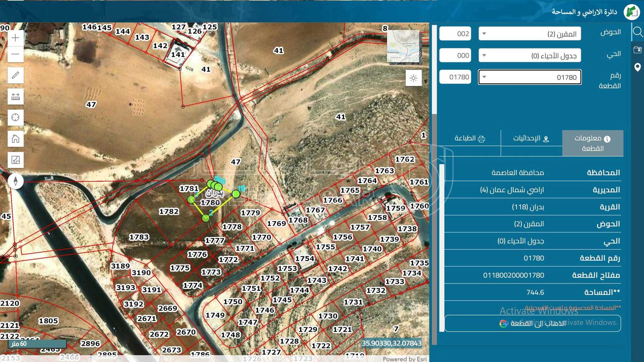
Task: Select the pencil draw tool
Action: (15, 75)
